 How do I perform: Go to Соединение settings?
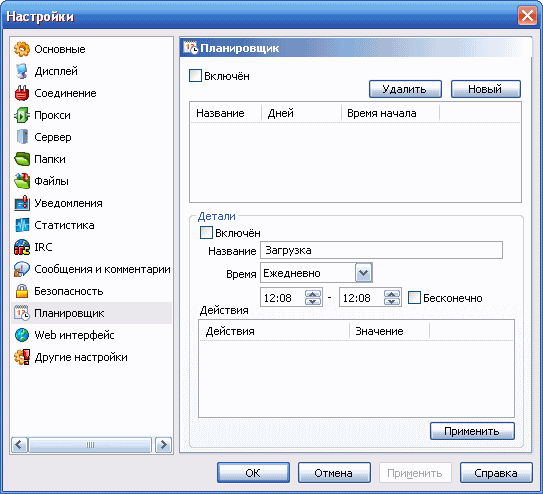pyautogui.click(x=65, y=93)
